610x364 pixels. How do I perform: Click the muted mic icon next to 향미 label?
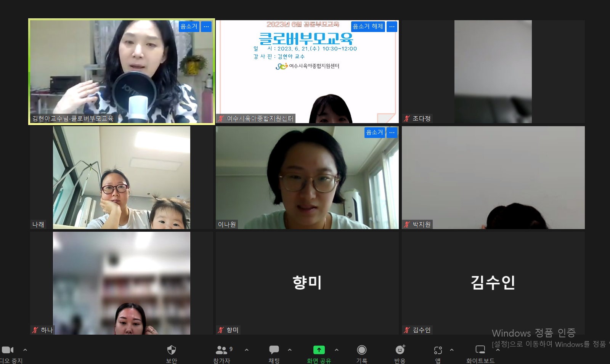[221, 330]
